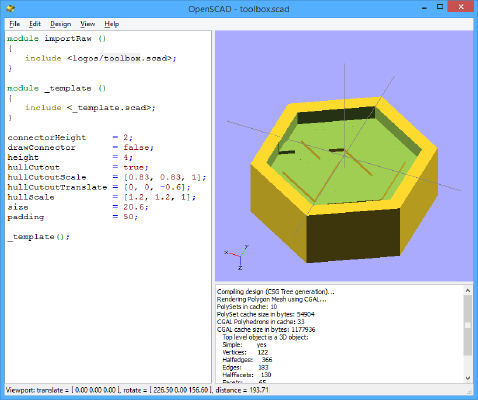Click the 'Edges' console line
The image size is (478, 400).
click(245, 367)
